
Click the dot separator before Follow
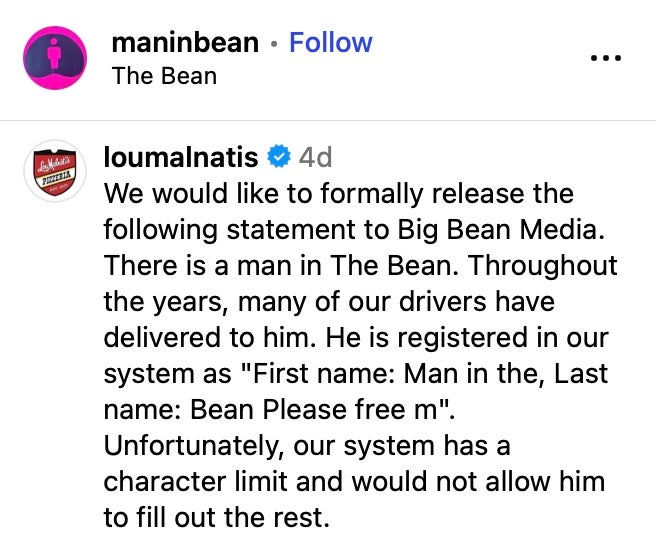tap(274, 44)
